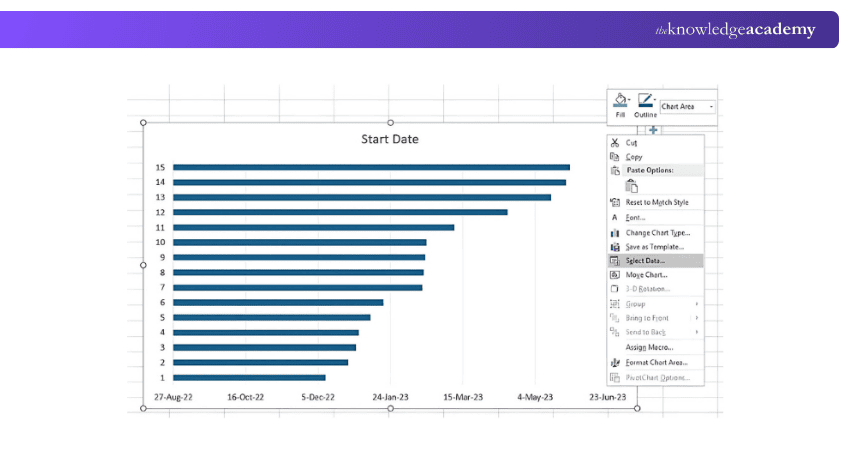Click the Bring to Front icon
Screen dimensions: 850x450
615,318
